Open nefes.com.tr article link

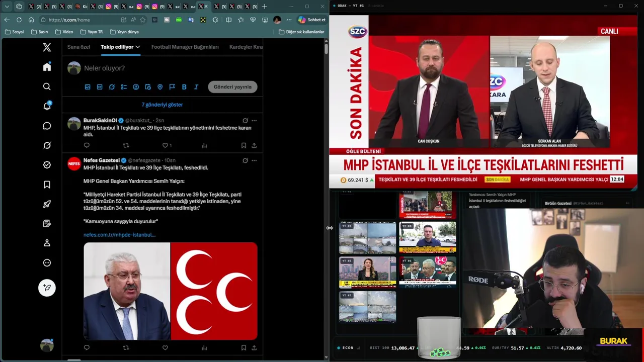click(119, 235)
